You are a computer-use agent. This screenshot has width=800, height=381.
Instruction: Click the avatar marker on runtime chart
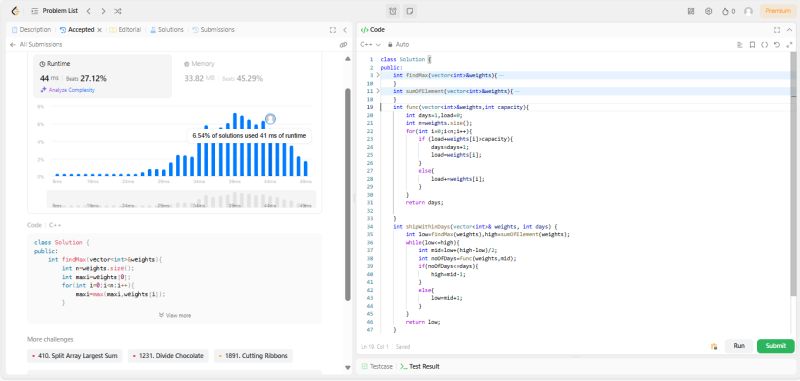point(270,119)
